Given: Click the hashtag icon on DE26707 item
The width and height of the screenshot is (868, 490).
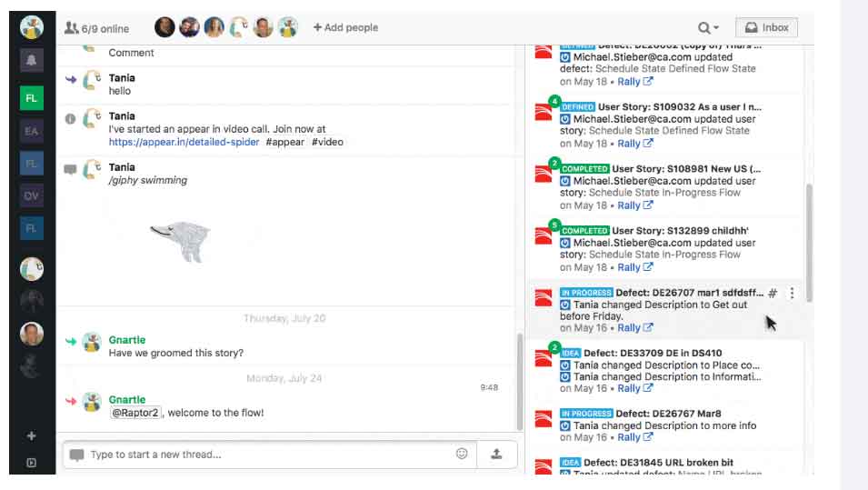Looking at the screenshot, I should pyautogui.click(x=773, y=293).
